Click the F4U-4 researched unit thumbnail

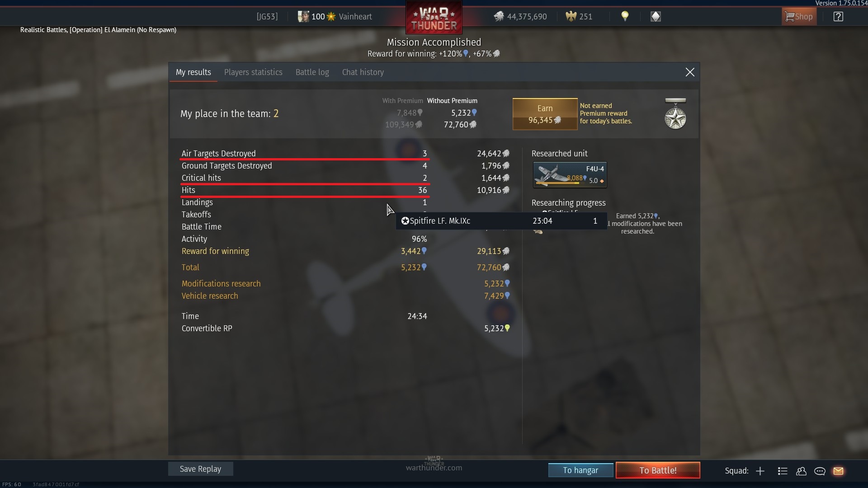click(x=570, y=175)
